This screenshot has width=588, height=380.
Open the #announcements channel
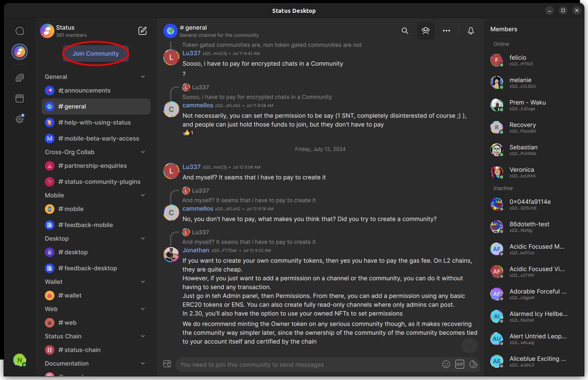tap(96, 90)
